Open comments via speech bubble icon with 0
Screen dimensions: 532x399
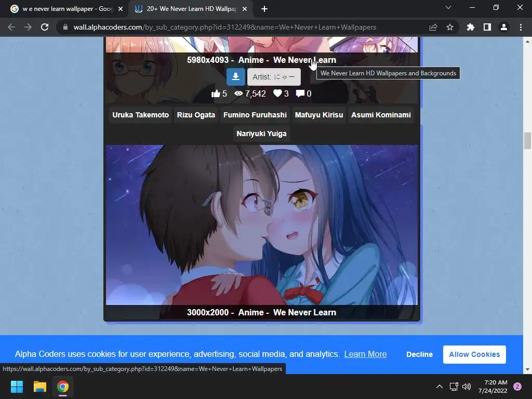300,94
